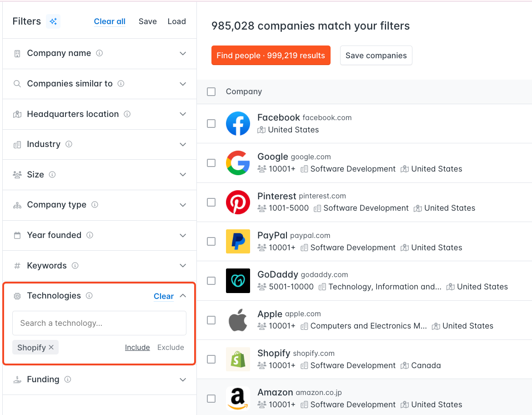Check the Google row checkbox
Screen dimensions: 532x415
(211, 162)
